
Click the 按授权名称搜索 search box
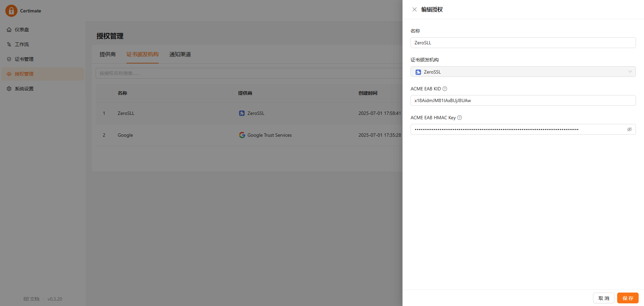point(249,73)
